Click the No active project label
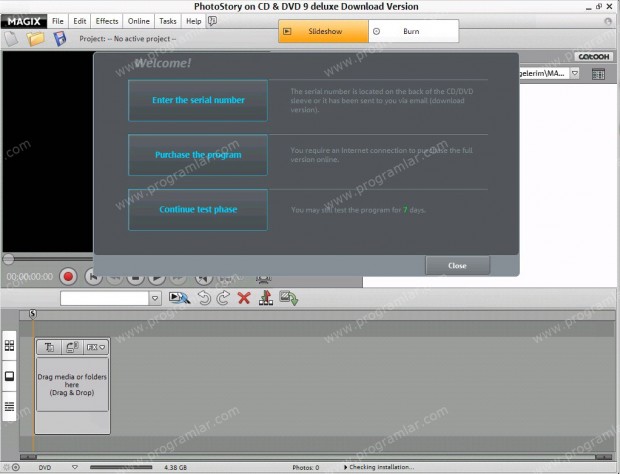This screenshot has width=620, height=474. [128, 39]
